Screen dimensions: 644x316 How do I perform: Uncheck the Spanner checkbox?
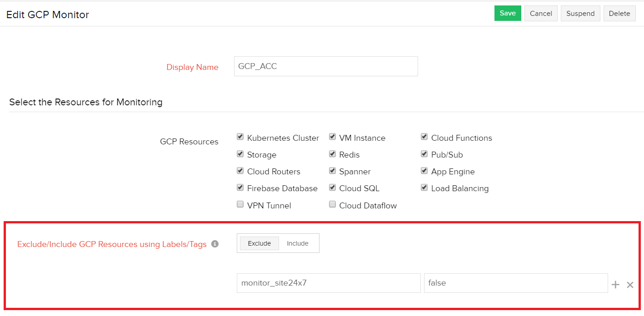332,171
